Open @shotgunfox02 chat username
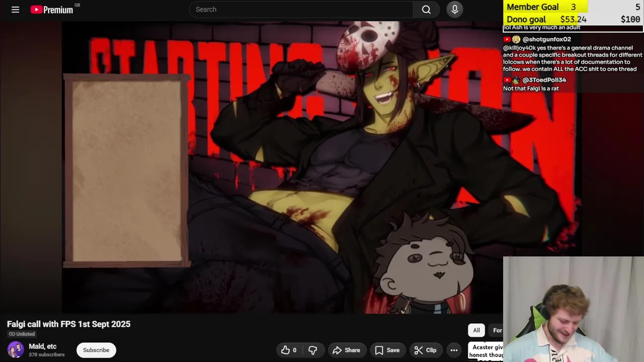Image resolution: width=644 pixels, height=362 pixels. click(546, 39)
